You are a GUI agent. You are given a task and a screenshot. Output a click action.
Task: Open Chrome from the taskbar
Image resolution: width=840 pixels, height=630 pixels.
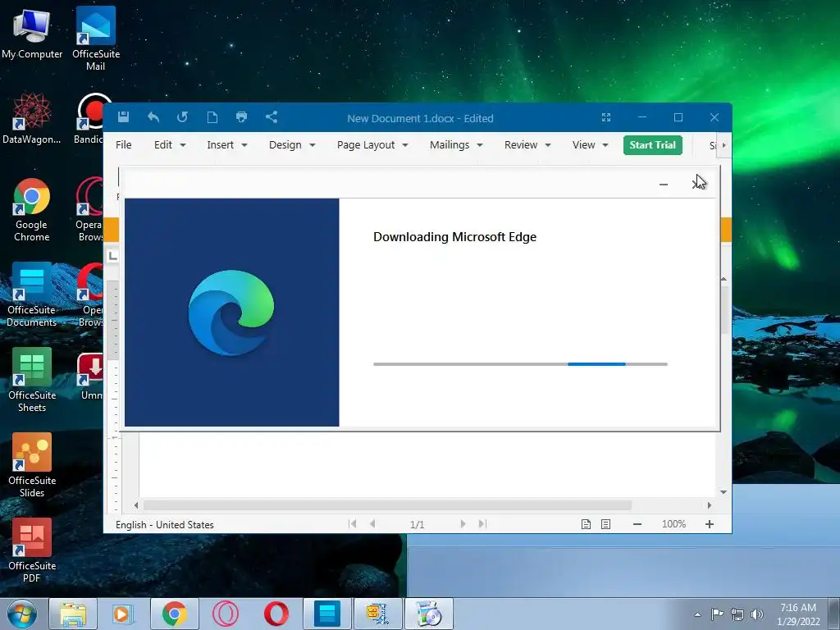coord(174,614)
